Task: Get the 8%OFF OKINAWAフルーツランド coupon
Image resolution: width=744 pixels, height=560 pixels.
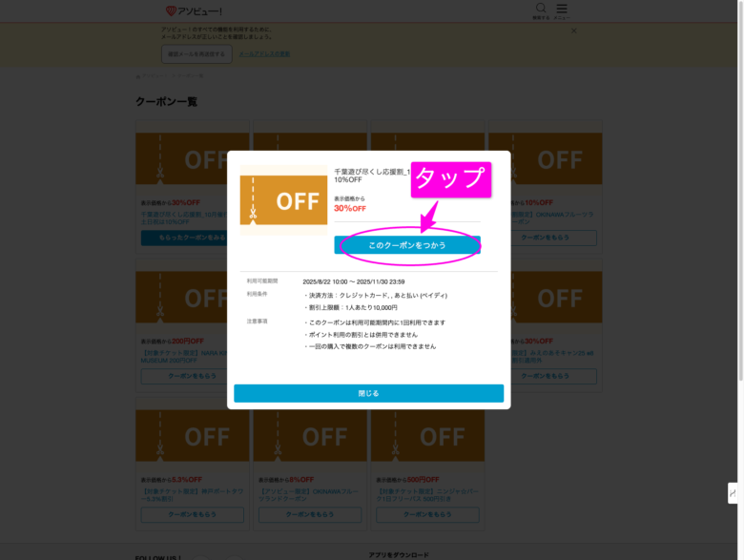Action: pos(310,515)
